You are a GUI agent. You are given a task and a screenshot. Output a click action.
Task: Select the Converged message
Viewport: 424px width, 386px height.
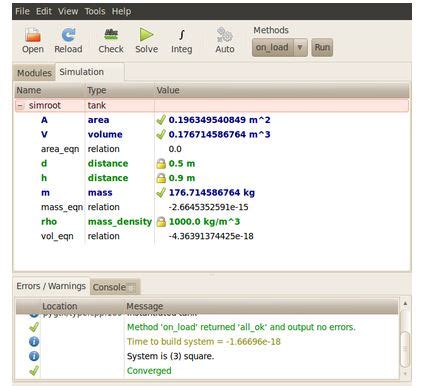(x=149, y=371)
